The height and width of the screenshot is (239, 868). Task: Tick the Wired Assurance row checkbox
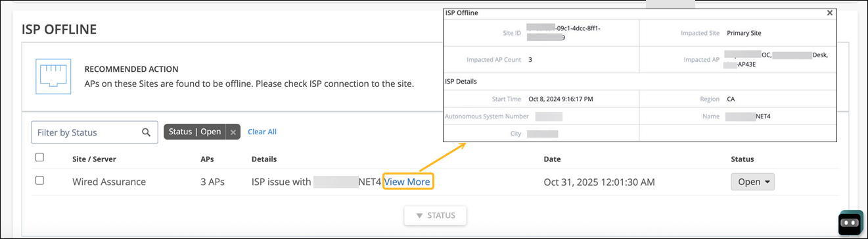[x=39, y=180]
